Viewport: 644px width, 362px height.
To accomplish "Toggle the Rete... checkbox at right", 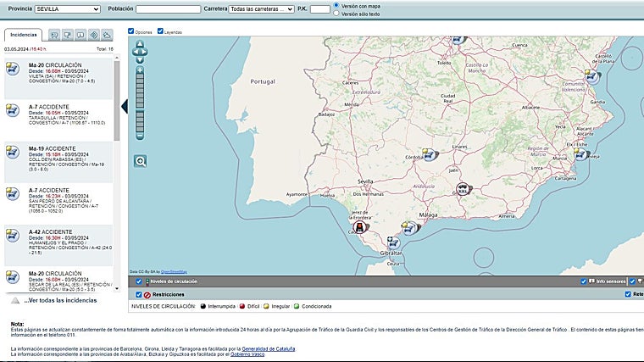I will point(628,294).
